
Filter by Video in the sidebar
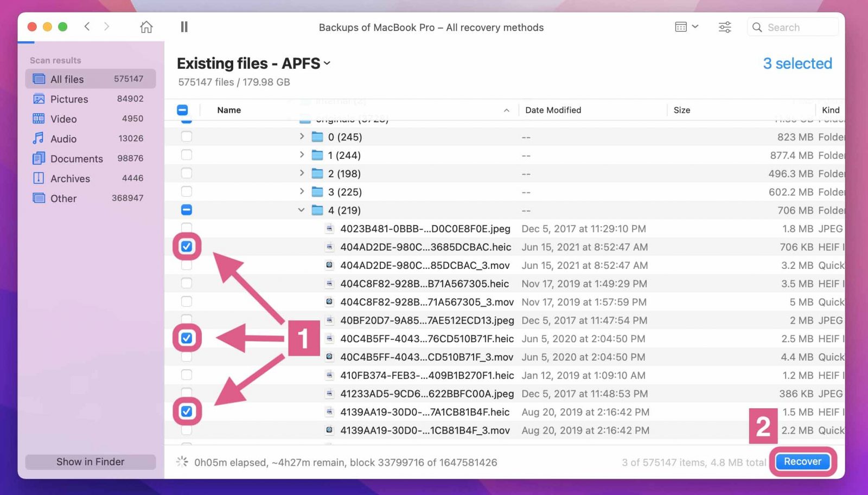(x=90, y=119)
